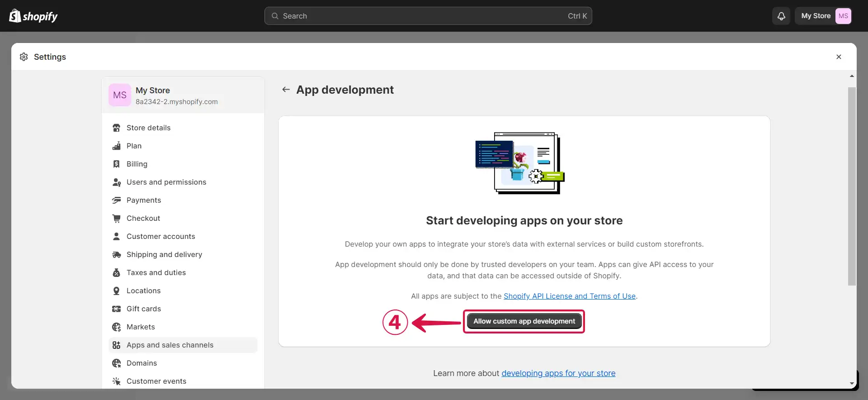Viewport: 868px width, 400px height.
Task: Click the Gift cards icon
Action: tap(116, 309)
